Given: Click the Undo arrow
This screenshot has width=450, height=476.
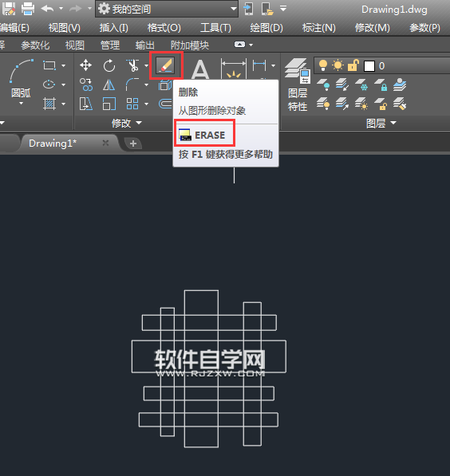Looking at the screenshot, I should click(x=47, y=9).
